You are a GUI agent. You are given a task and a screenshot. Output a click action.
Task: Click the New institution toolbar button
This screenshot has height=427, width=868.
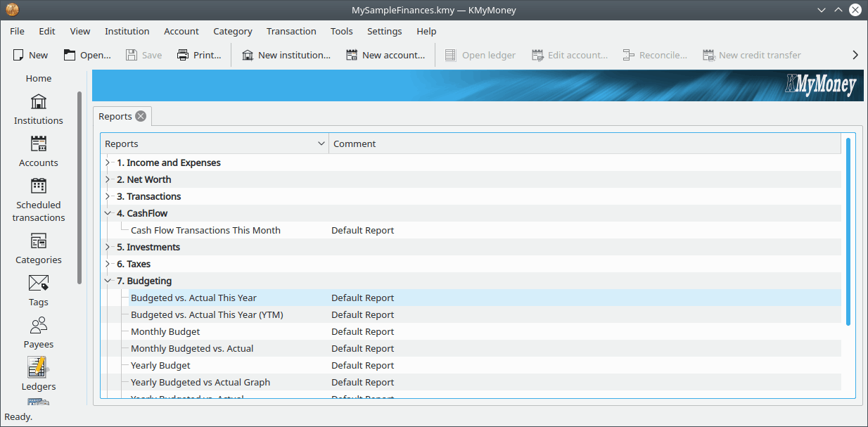pyautogui.click(x=286, y=55)
